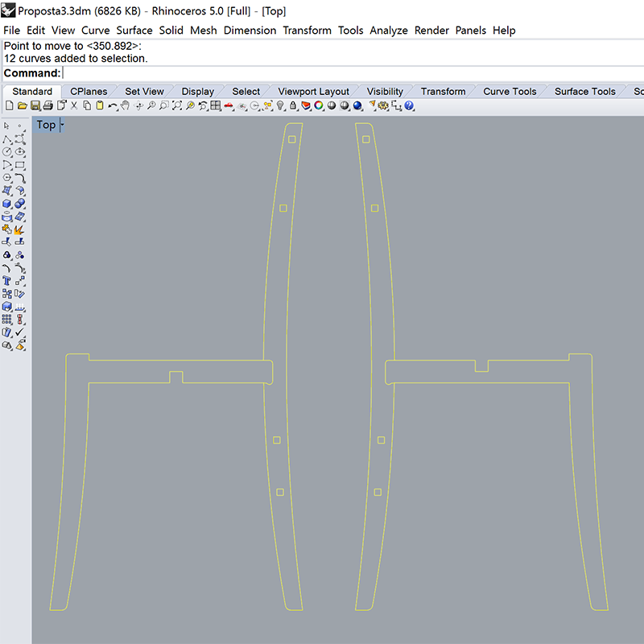The height and width of the screenshot is (644, 644).
Task: Open the color wheel icon
Action: pyautogui.click(x=319, y=105)
